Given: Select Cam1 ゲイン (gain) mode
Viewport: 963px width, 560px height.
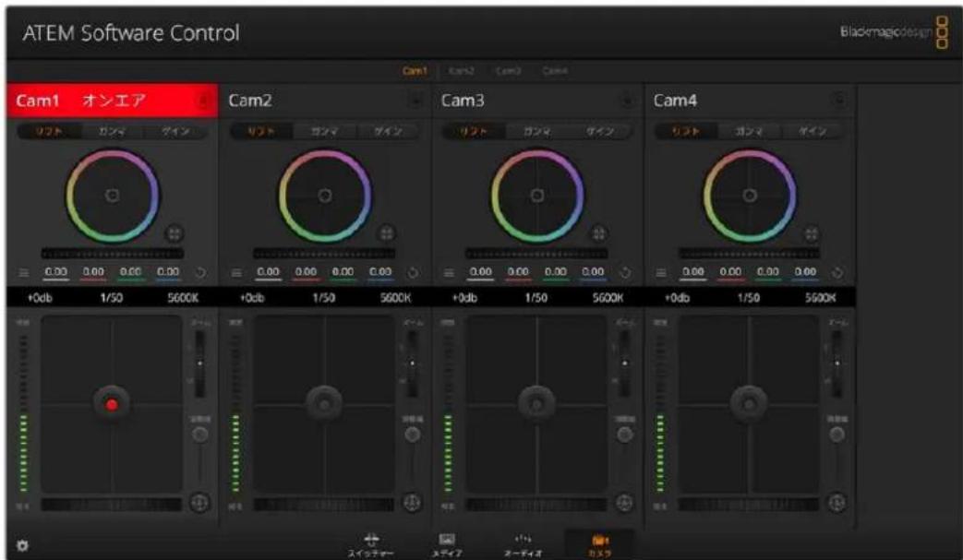Looking at the screenshot, I should [175, 131].
